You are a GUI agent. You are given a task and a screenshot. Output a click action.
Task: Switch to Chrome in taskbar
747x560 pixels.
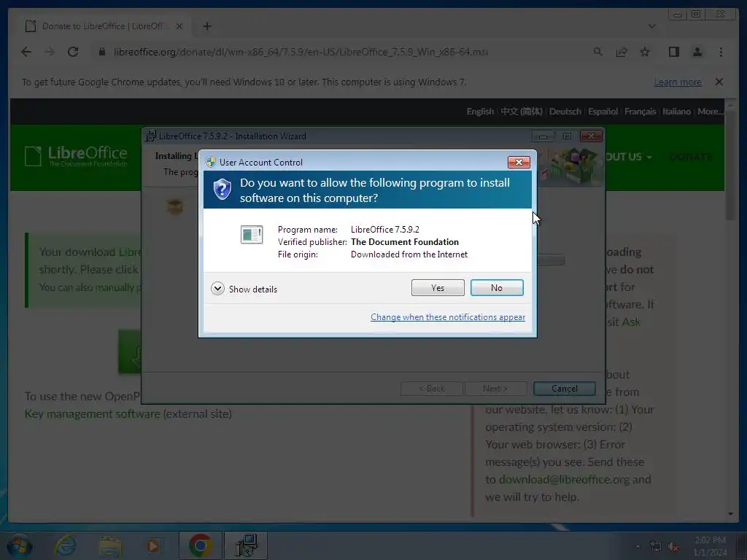200,545
